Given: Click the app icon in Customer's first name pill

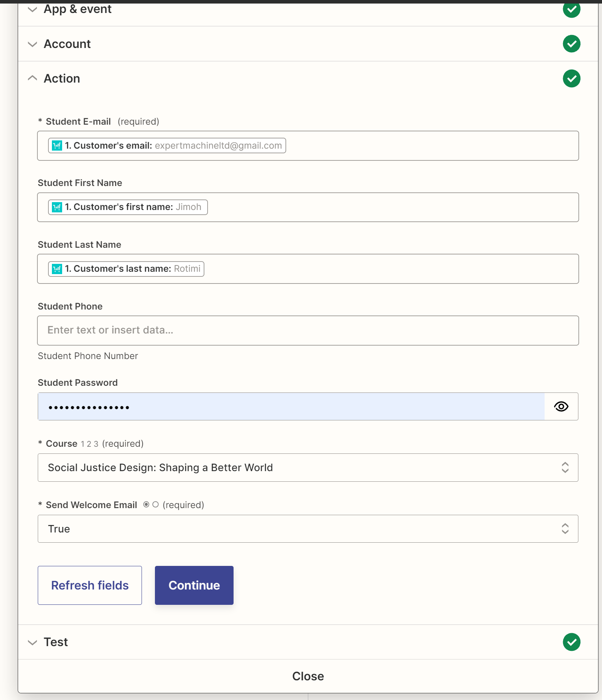Looking at the screenshot, I should [57, 207].
